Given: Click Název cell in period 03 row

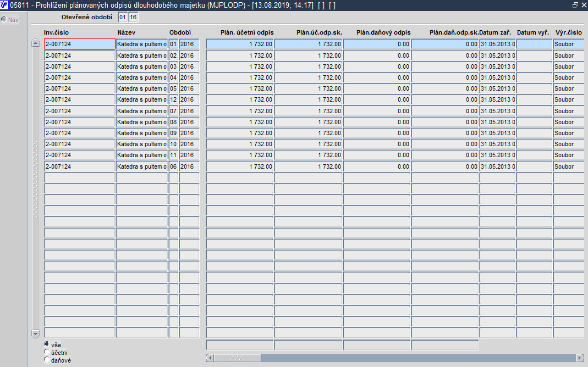Looking at the screenshot, I should pyautogui.click(x=142, y=66).
